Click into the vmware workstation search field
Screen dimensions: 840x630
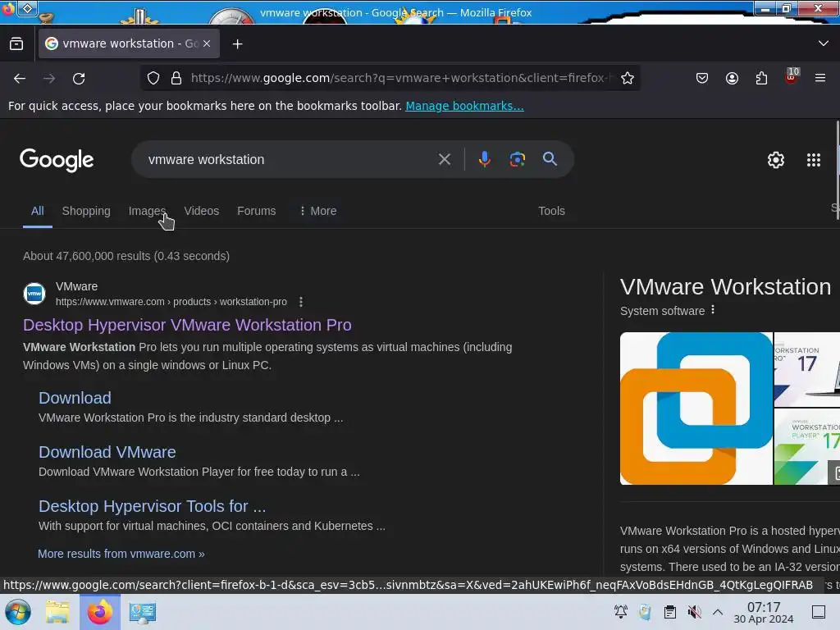tap(290, 160)
